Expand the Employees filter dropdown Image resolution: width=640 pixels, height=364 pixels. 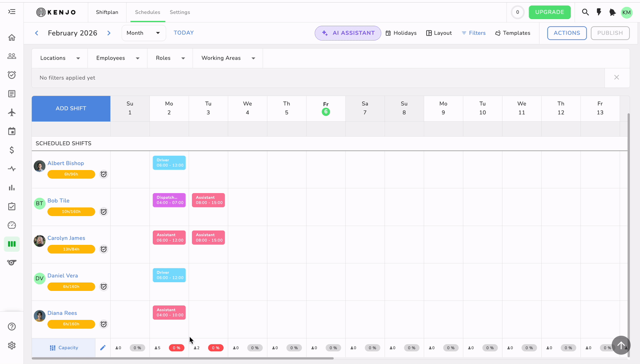(x=118, y=58)
